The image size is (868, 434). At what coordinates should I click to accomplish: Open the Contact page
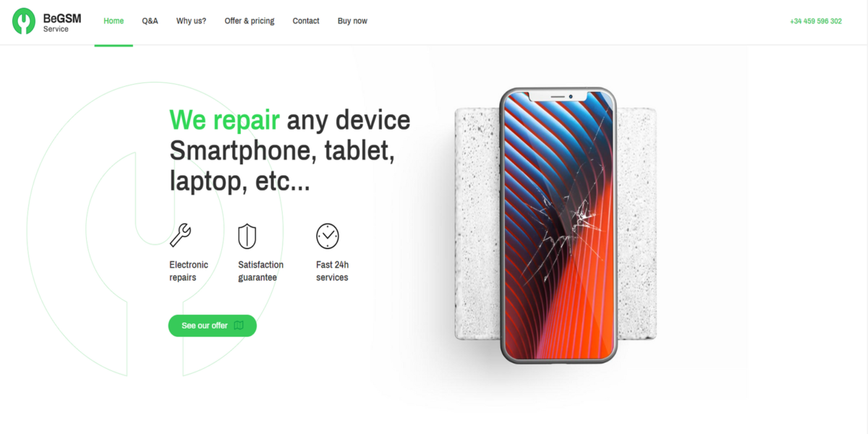point(306,21)
